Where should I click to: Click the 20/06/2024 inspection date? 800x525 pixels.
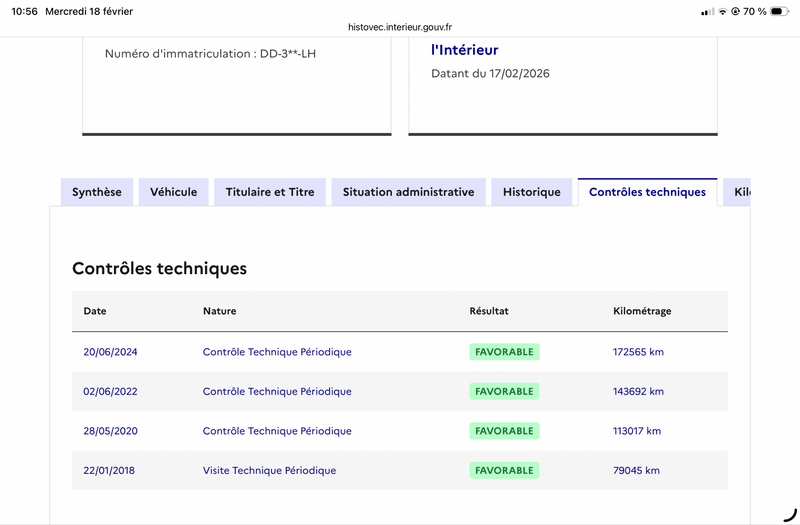coord(110,352)
